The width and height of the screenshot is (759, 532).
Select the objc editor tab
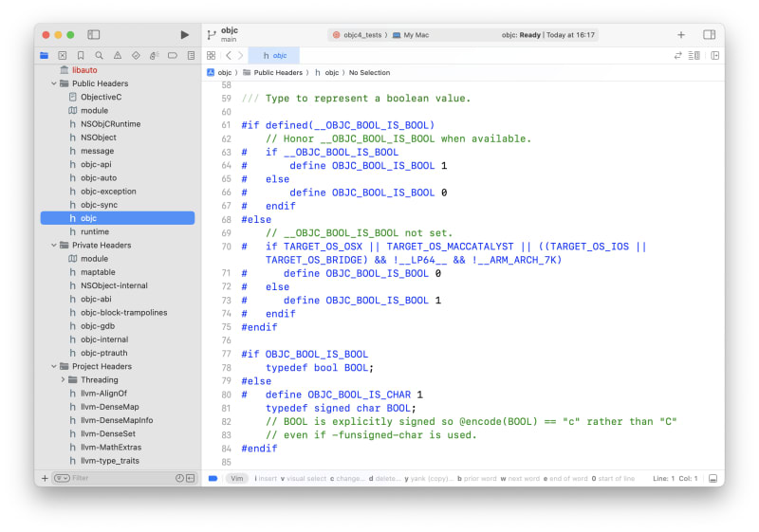(274, 56)
